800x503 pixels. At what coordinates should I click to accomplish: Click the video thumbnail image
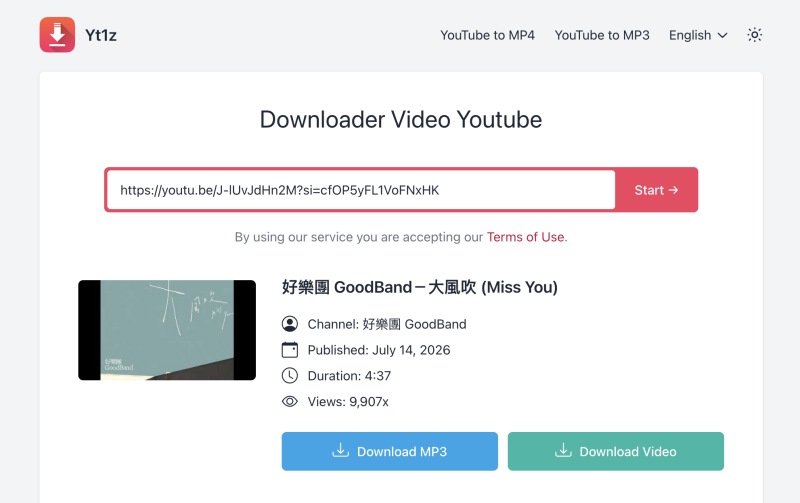(167, 330)
